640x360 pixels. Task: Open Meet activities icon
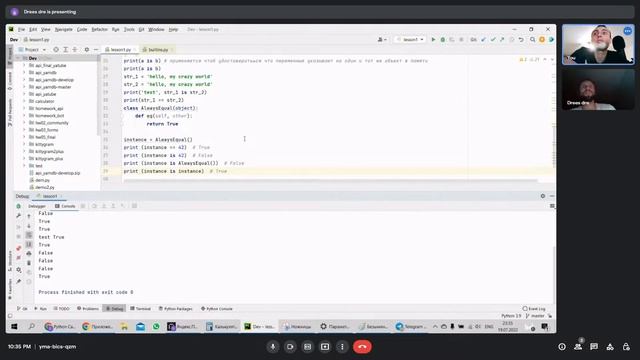610,347
